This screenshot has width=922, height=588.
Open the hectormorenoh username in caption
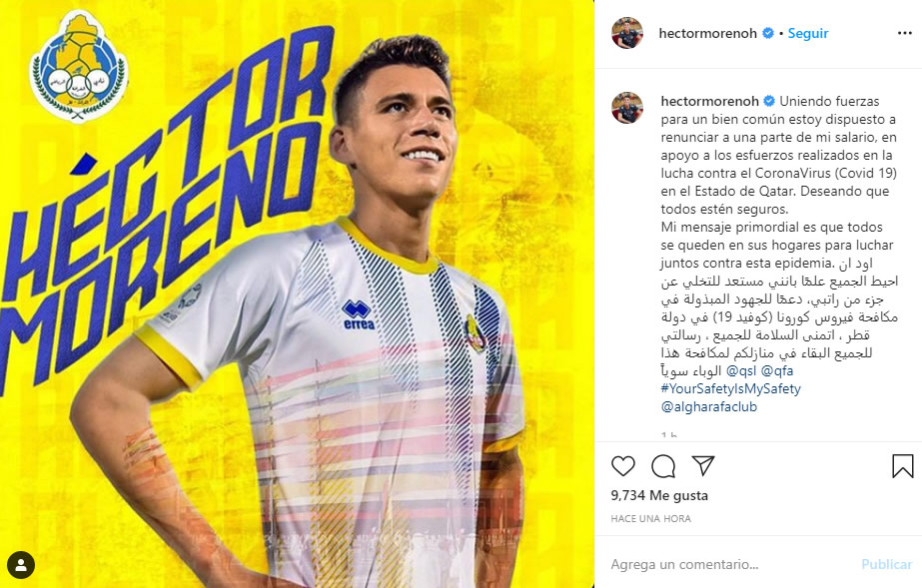(709, 101)
